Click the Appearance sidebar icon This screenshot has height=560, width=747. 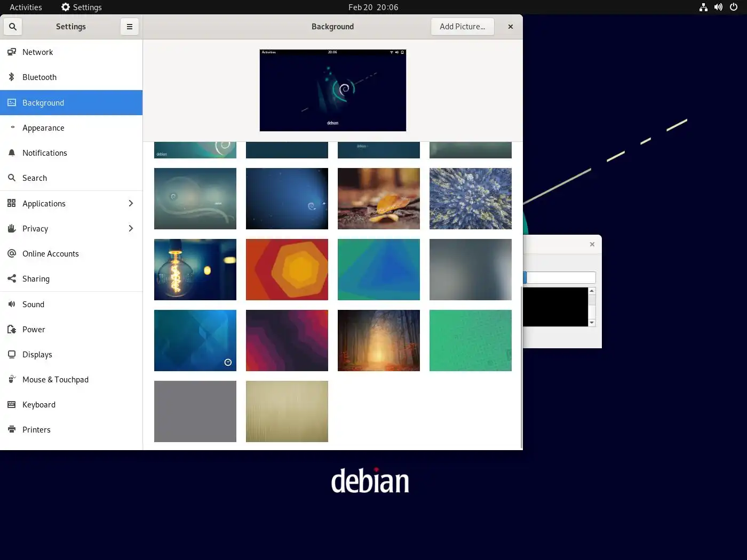coord(12,127)
